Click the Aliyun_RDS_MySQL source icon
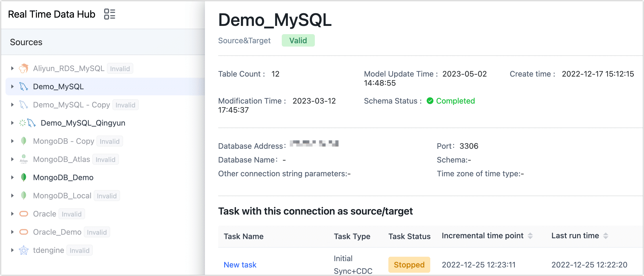The image size is (644, 276). point(24,68)
